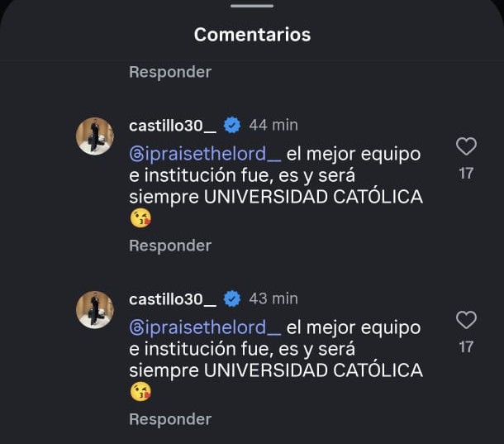
Task: Follow the @ipraisethelord__ mention in the 44 min comment
Action: pos(205,154)
